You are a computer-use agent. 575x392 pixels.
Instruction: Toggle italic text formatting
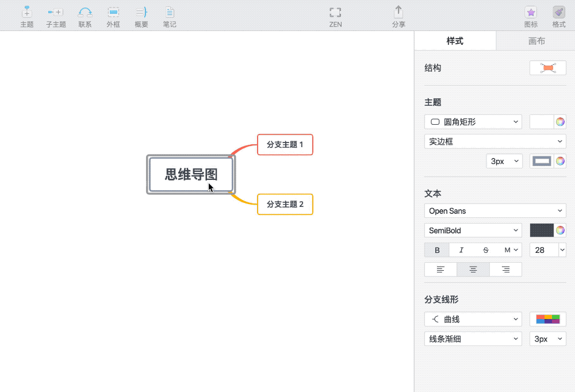[x=461, y=250]
